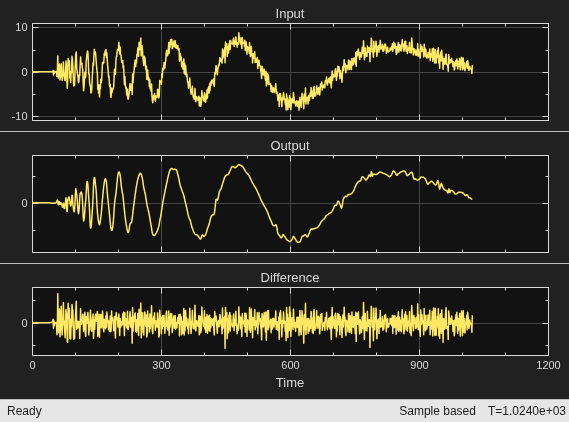Click the T=1.0240e+03 time readout
569x422 pixels.
coord(527,411)
